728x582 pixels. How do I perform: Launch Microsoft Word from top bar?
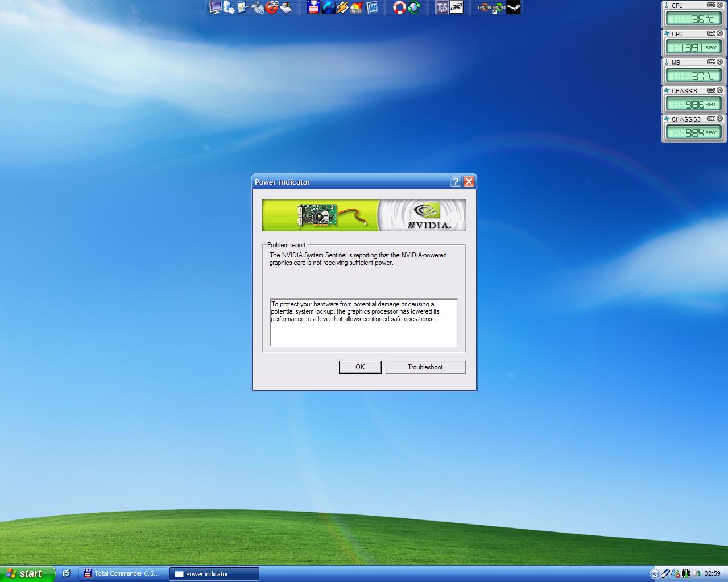[373, 7]
